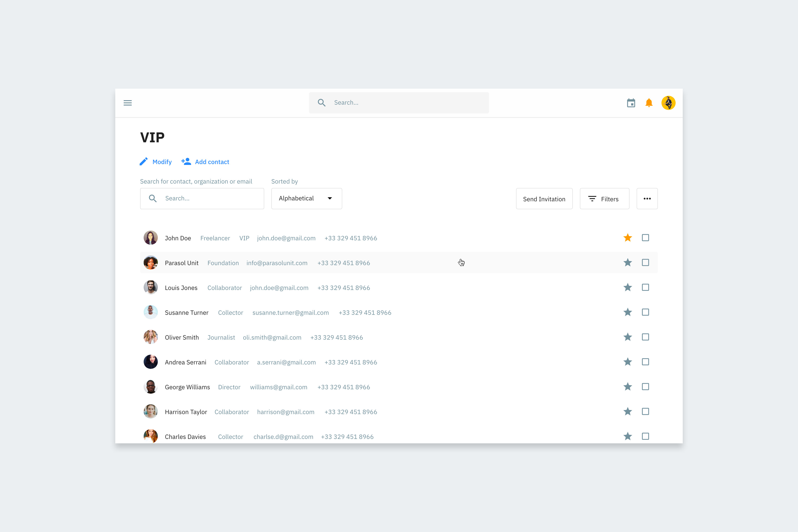Click the Alphabetical dropdown arrow
798x532 pixels.
[330, 198]
